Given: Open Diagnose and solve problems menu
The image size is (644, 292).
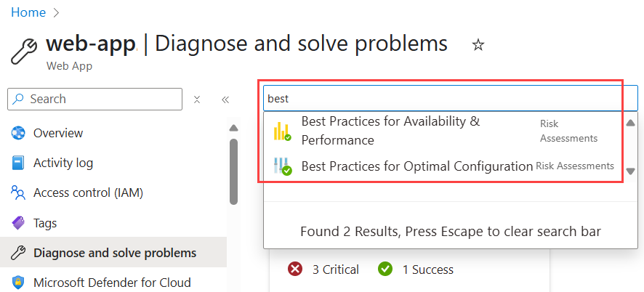Looking at the screenshot, I should [114, 253].
